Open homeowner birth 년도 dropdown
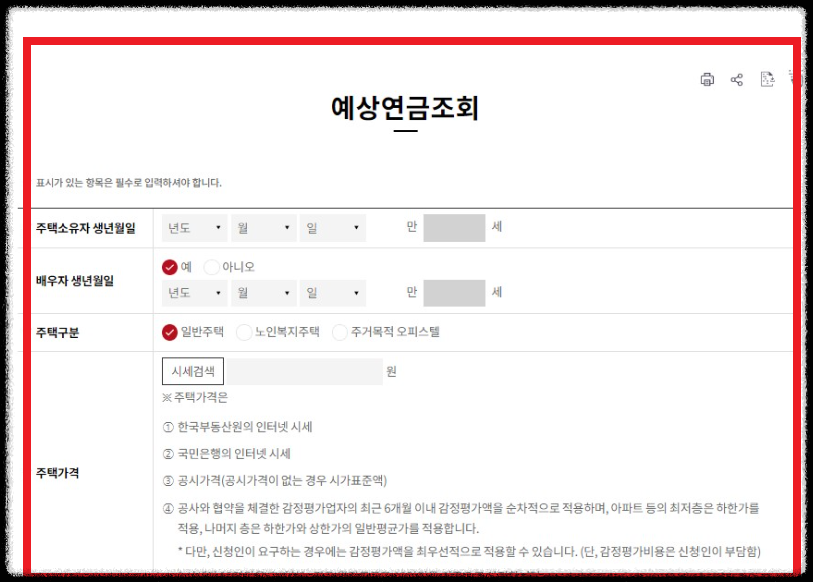 click(x=194, y=228)
